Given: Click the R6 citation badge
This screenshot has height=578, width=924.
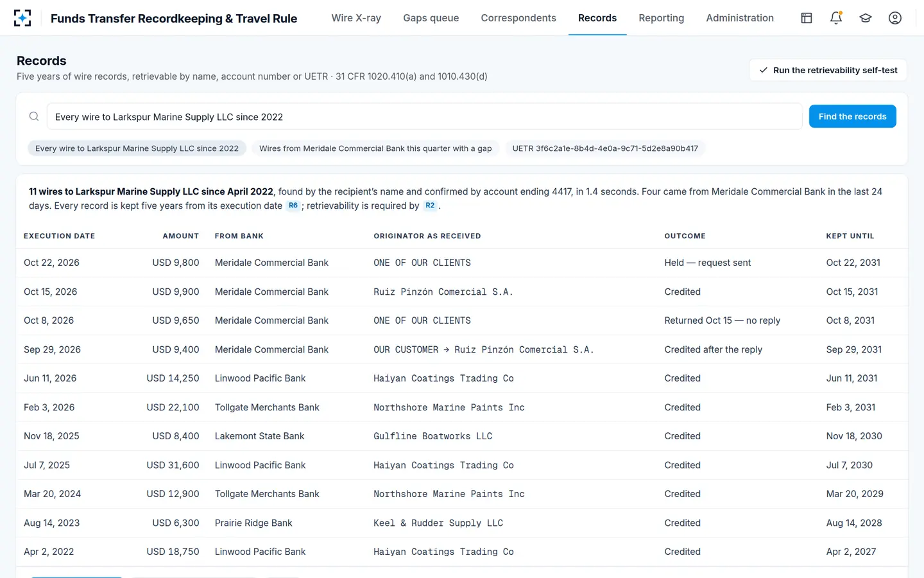Looking at the screenshot, I should [x=293, y=206].
